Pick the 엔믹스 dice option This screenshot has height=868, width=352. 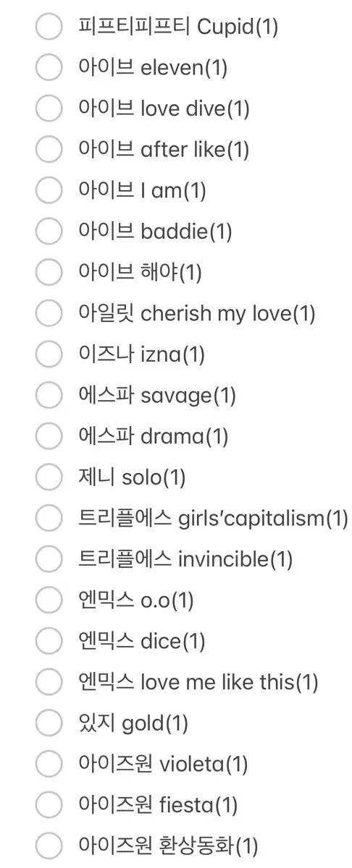coord(49,641)
